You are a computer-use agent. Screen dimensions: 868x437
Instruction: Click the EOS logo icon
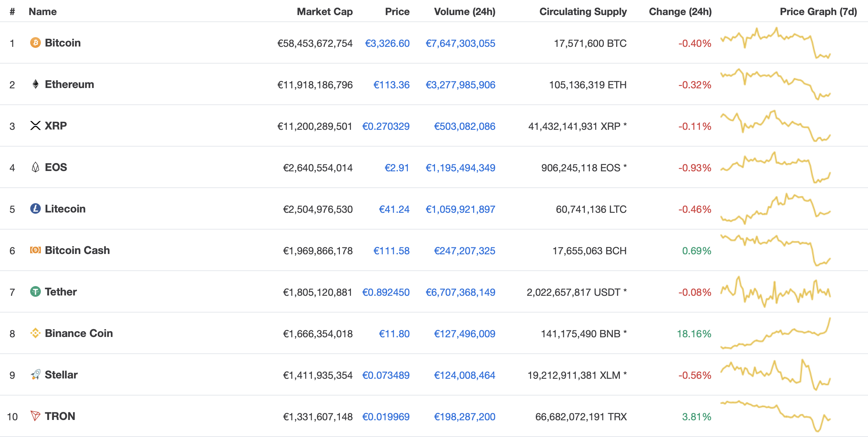pyautogui.click(x=35, y=167)
